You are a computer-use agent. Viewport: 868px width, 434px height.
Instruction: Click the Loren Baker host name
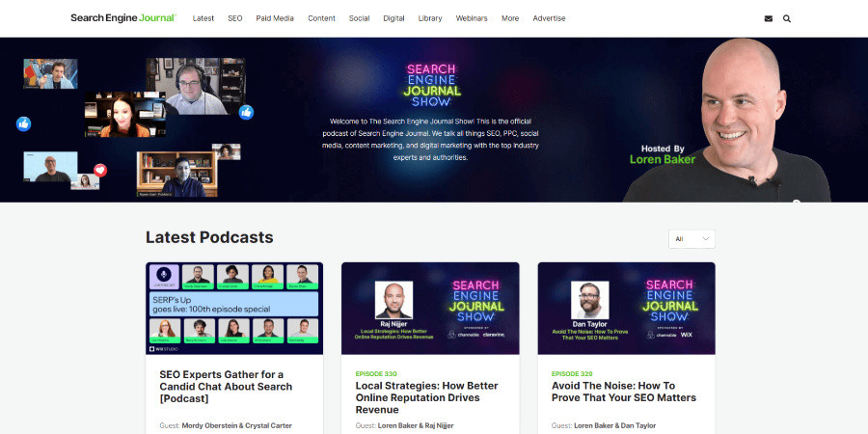[662, 159]
